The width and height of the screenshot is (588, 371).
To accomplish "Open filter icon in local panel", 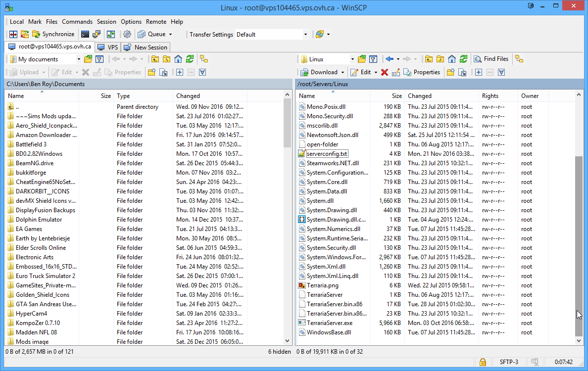I will coord(99,59).
